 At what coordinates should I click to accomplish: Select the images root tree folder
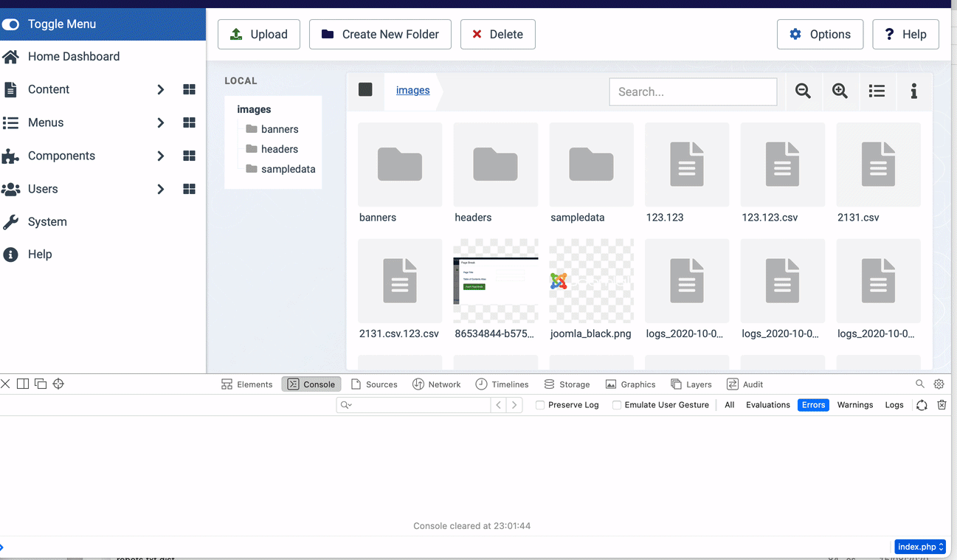tap(254, 109)
